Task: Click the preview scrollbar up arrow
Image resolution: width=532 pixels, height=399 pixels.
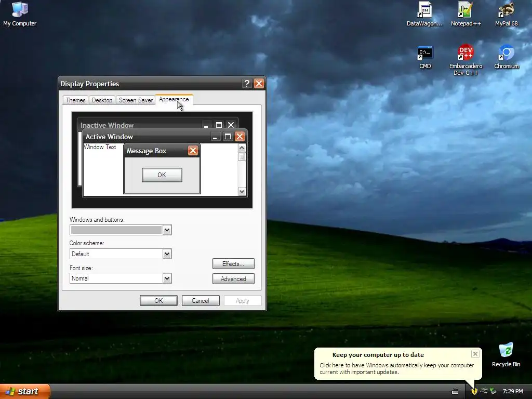Action: (242, 148)
